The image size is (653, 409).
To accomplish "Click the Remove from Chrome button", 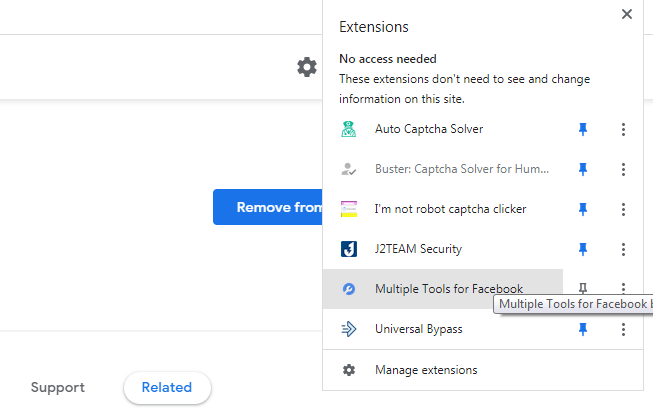I will point(268,207).
